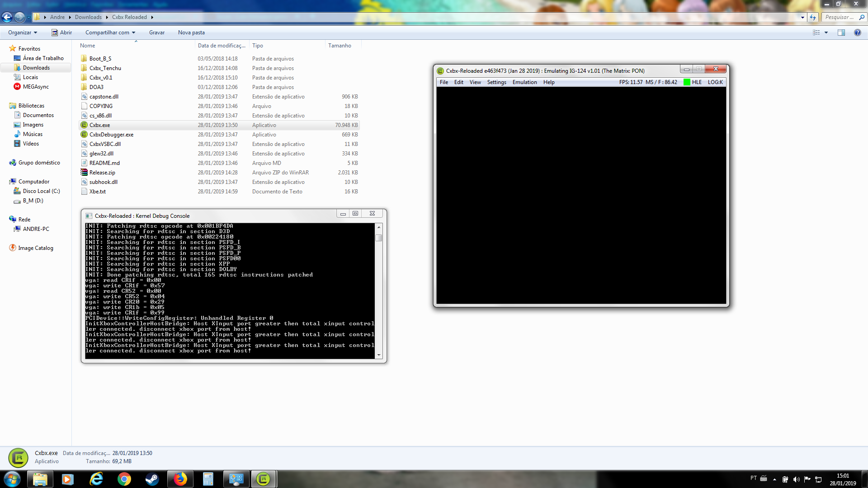This screenshot has height=488, width=868.
Task: Expand the recent pages dropdown arrow
Action: (28, 17)
